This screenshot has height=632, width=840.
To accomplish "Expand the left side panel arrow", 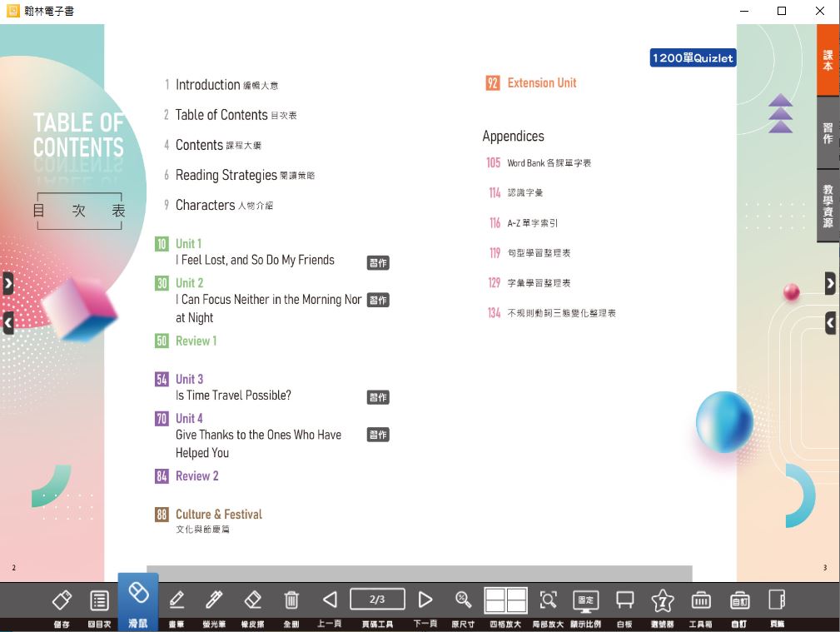I will point(8,283).
